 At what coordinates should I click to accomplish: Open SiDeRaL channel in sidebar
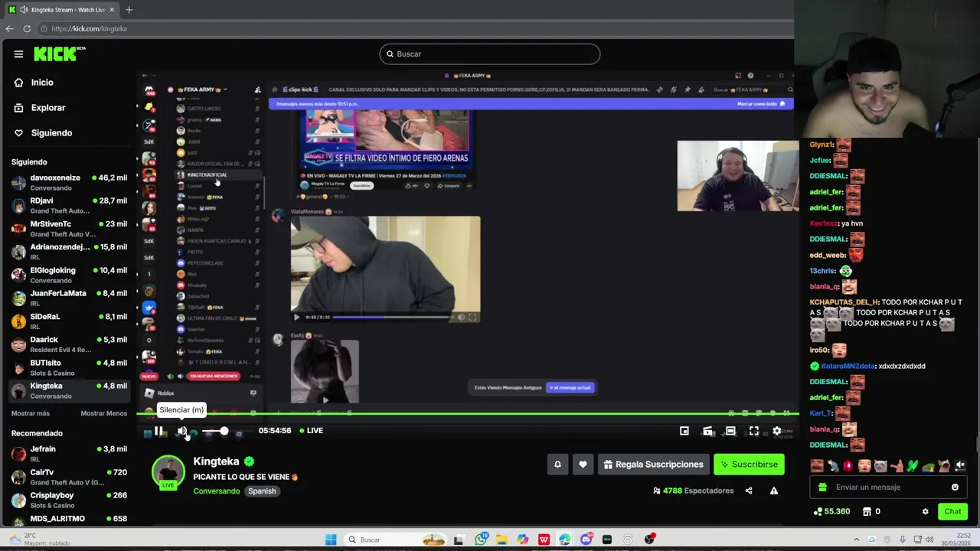(x=69, y=321)
